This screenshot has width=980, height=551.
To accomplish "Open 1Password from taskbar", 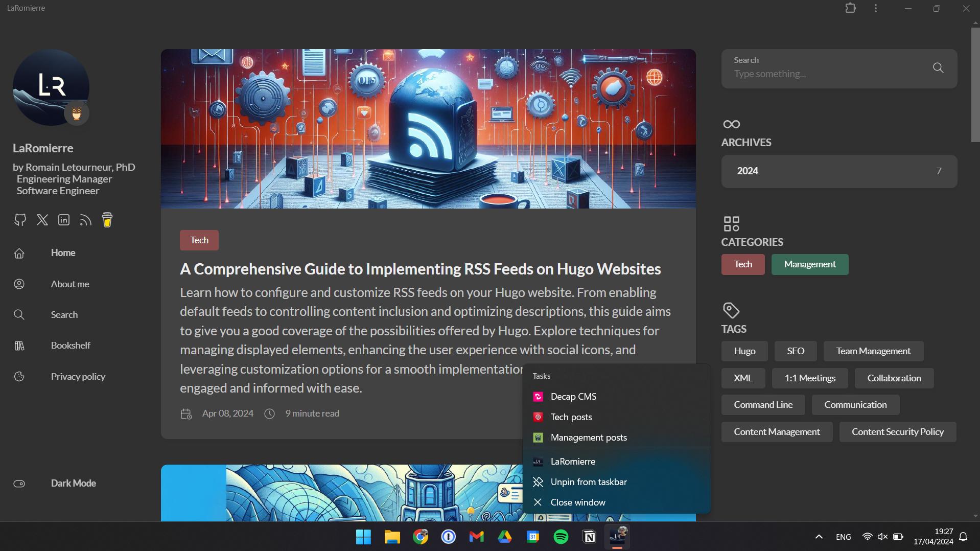I will [x=449, y=537].
